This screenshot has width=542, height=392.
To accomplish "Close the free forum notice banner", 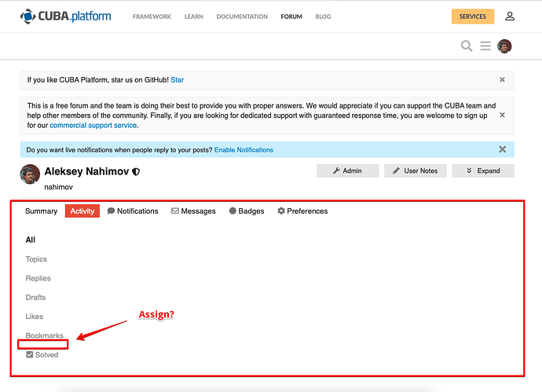I will click(x=502, y=115).
